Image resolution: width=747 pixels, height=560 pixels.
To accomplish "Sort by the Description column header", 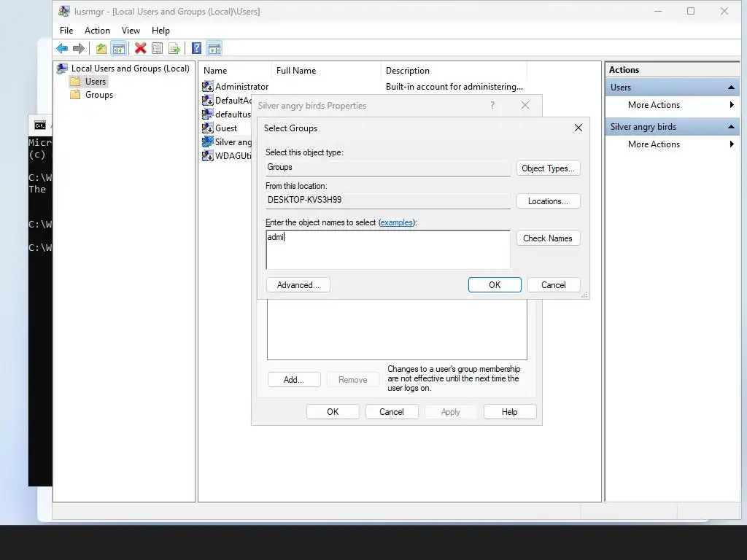I will 454,71.
